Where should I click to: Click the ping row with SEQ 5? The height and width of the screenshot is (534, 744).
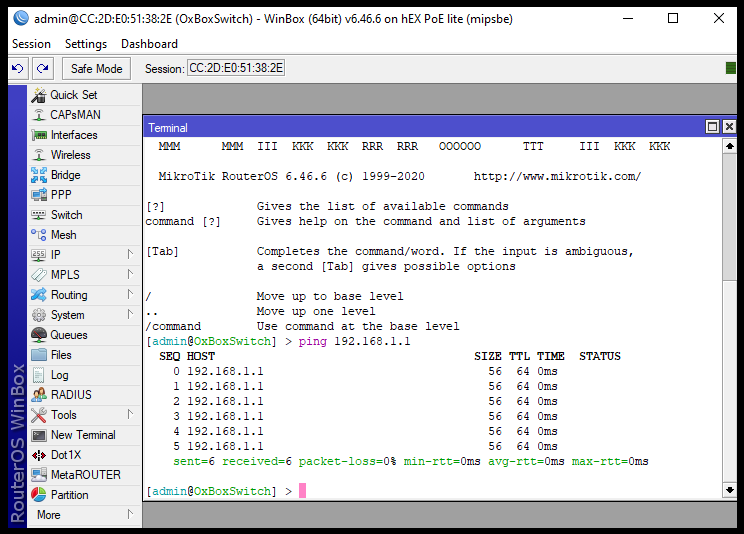(x=365, y=446)
